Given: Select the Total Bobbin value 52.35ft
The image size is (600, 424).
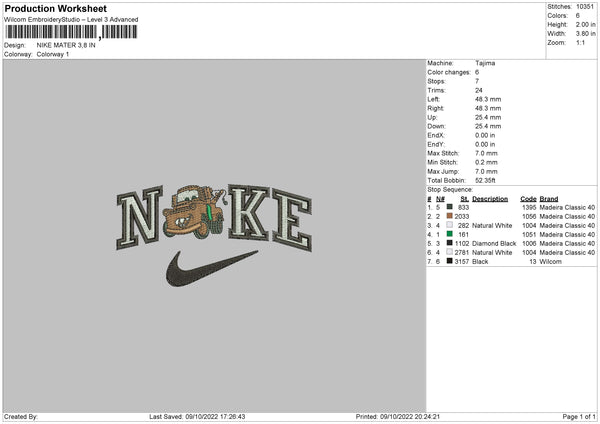Looking at the screenshot, I should (485, 181).
